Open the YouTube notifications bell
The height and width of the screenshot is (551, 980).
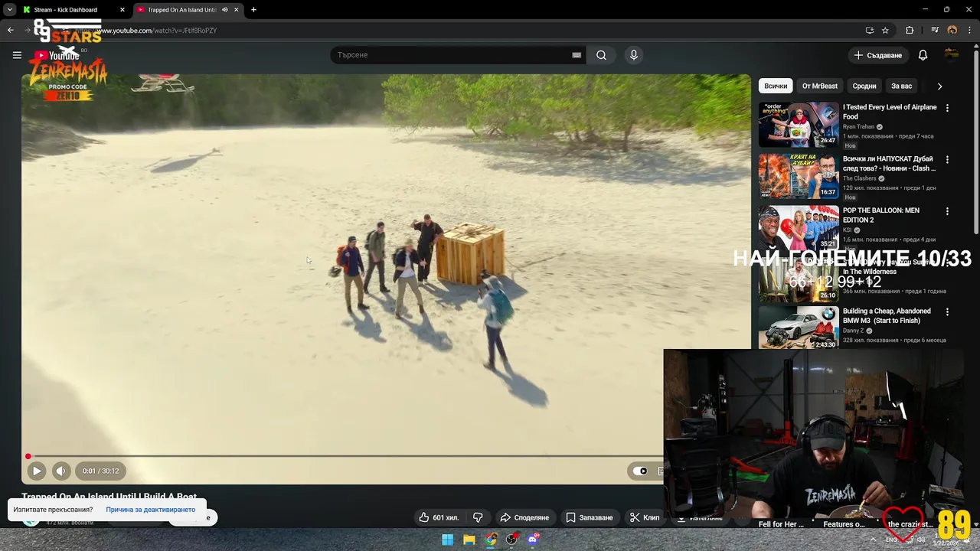pyautogui.click(x=923, y=55)
